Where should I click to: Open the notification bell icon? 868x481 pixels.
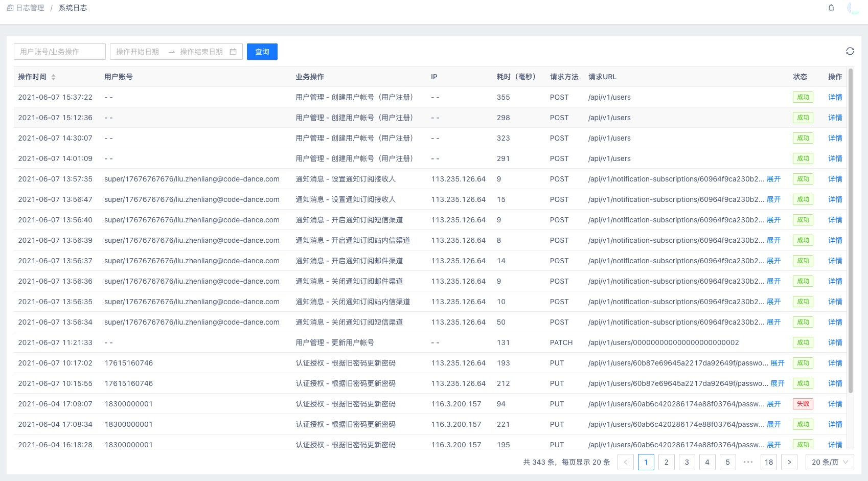click(831, 8)
